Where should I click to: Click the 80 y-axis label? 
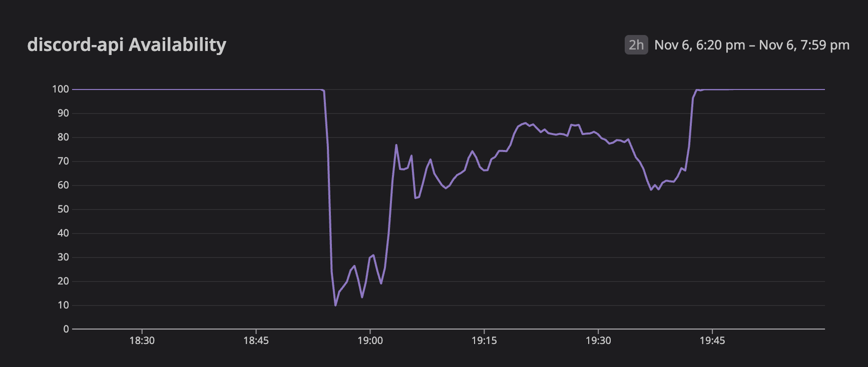point(63,137)
